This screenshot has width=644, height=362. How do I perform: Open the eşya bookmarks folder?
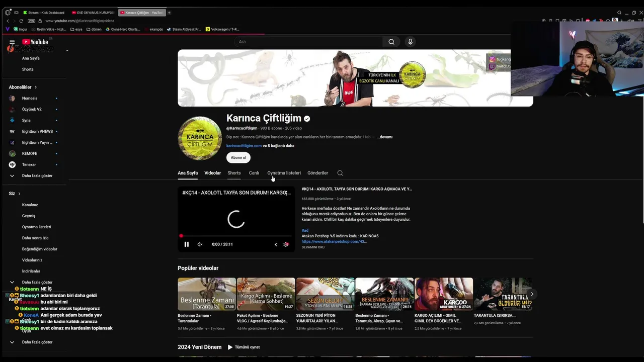pos(76,29)
